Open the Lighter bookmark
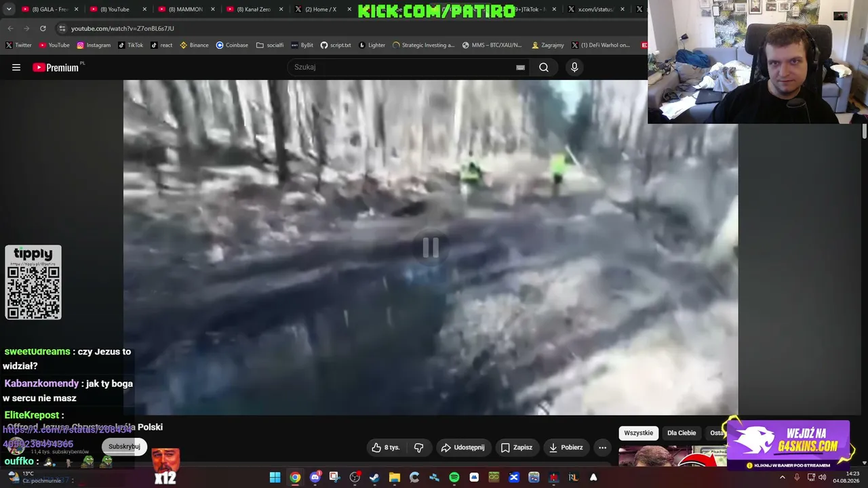Image resolution: width=868 pixels, height=488 pixels. pyautogui.click(x=372, y=45)
